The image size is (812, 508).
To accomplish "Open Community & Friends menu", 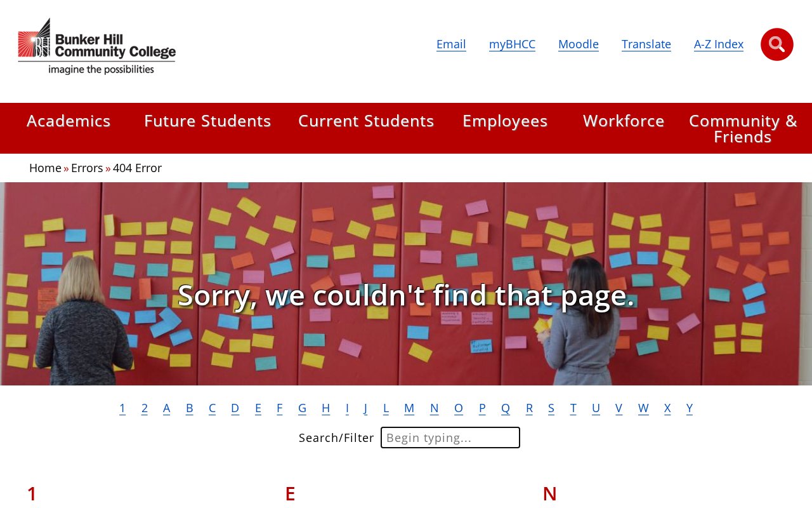I will click(x=743, y=128).
